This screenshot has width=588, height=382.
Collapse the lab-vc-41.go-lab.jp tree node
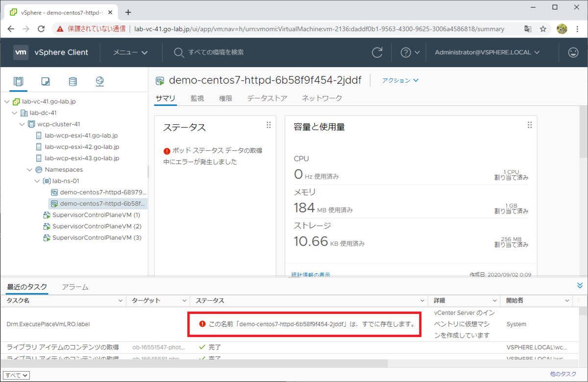[7, 102]
